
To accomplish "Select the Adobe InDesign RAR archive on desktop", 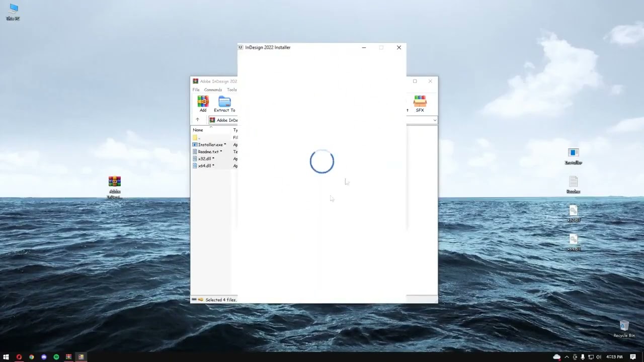I will 115,188.
